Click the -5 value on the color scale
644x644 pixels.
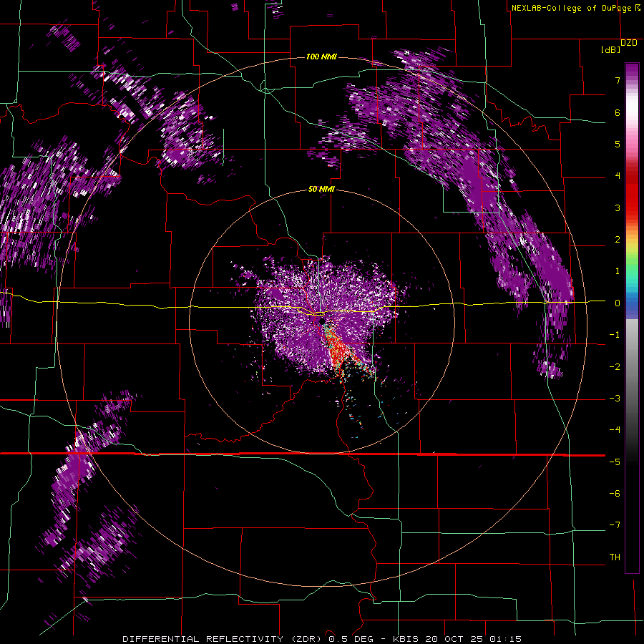(615, 462)
